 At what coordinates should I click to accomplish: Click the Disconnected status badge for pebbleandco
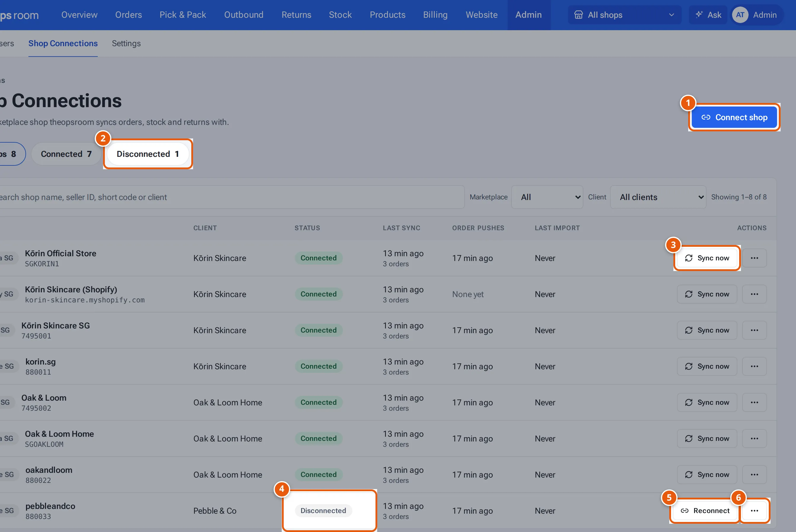pos(323,511)
